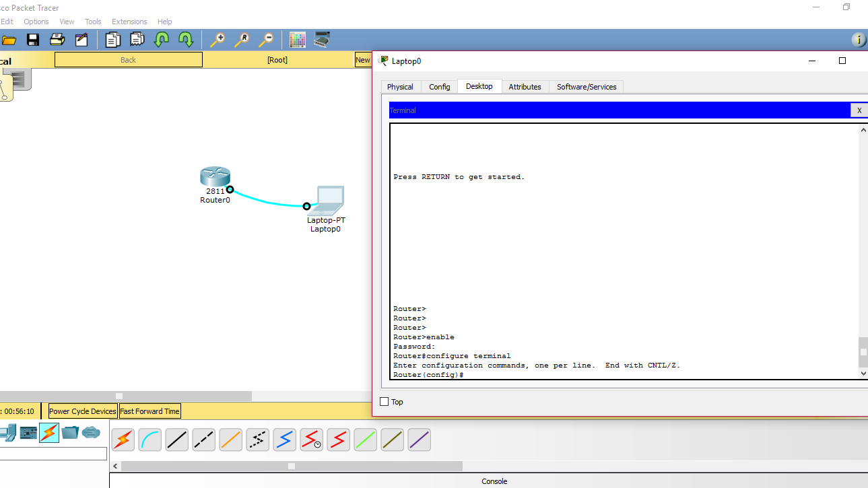
Task: Select the orange fiber cable
Action: click(x=231, y=440)
